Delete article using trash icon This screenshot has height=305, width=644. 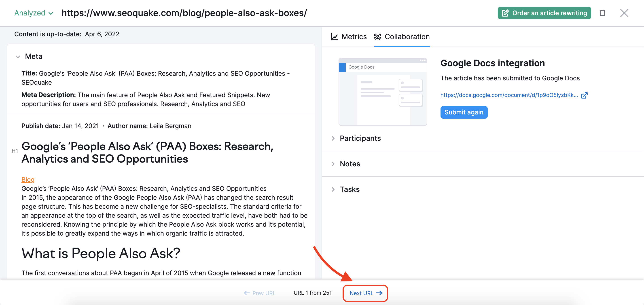(602, 13)
